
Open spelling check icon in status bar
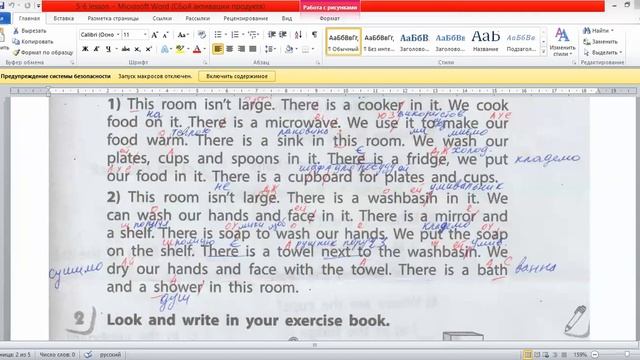click(88, 355)
